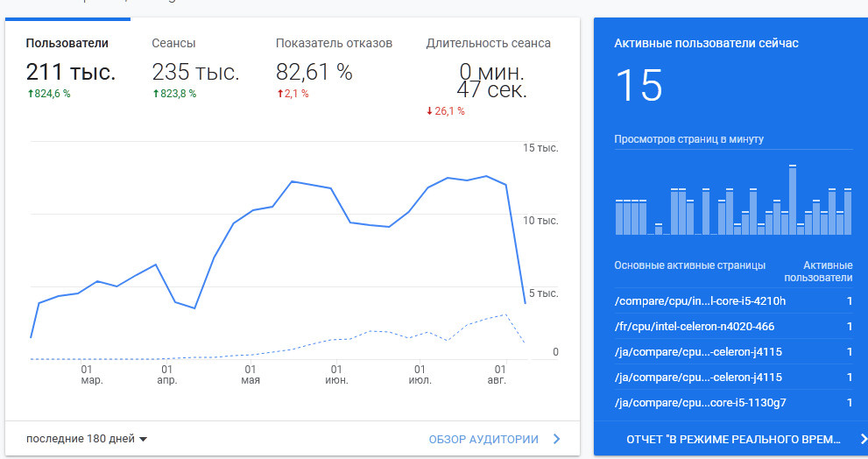Click the 01 мая date label on chart axis
Screen dimensions: 868x459
[251, 375]
